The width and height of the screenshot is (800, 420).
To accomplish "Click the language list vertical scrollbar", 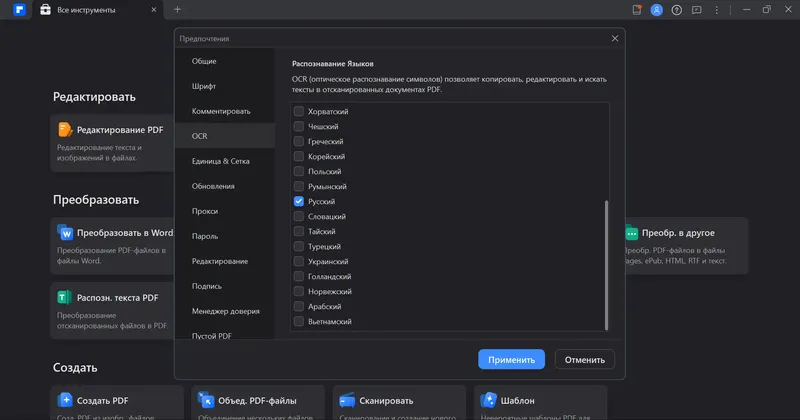I will [x=607, y=265].
